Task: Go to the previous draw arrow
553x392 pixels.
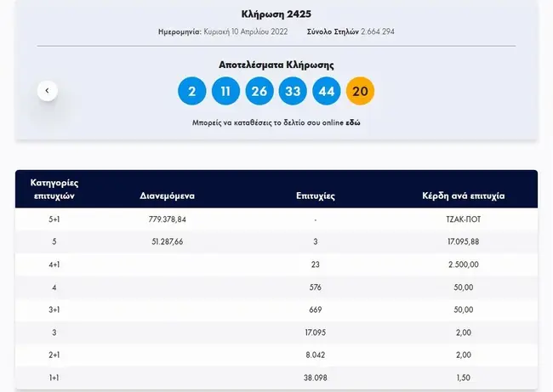Action: [x=48, y=91]
